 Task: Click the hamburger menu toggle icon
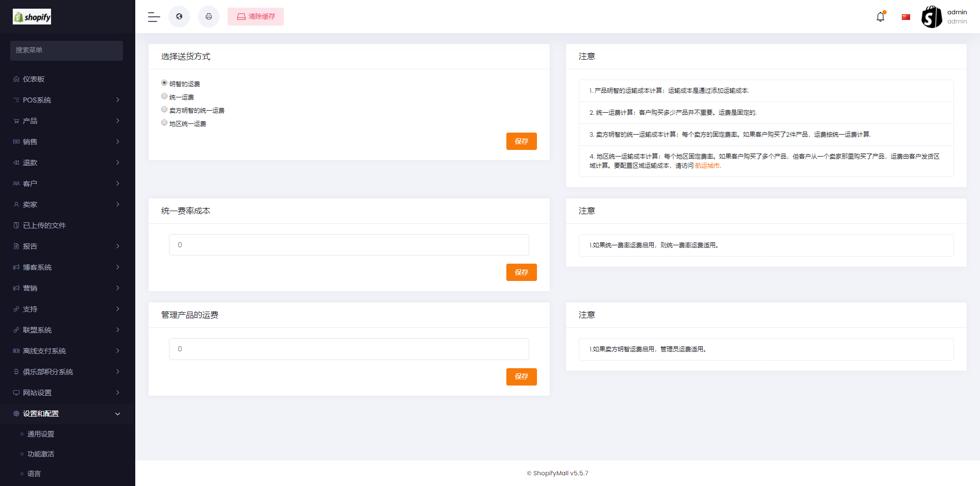[154, 17]
